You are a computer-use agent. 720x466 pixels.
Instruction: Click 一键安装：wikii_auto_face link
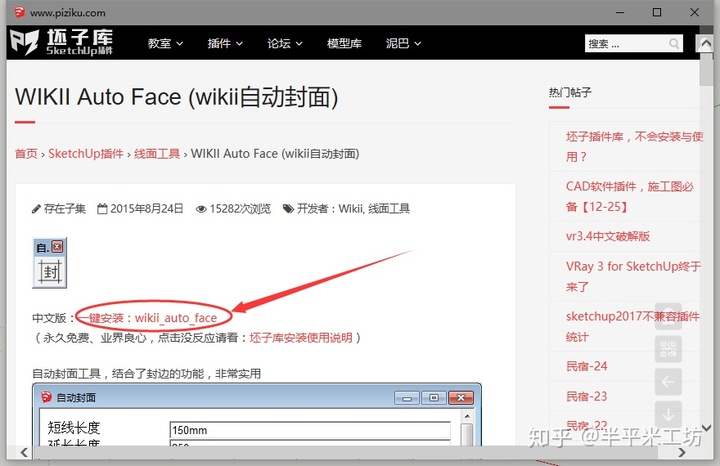coord(147,318)
